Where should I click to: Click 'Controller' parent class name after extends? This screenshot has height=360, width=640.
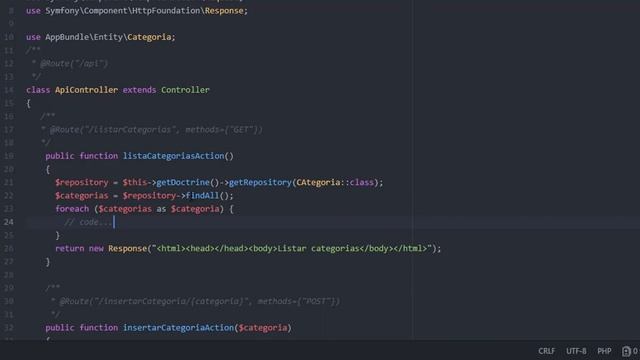(x=185, y=90)
